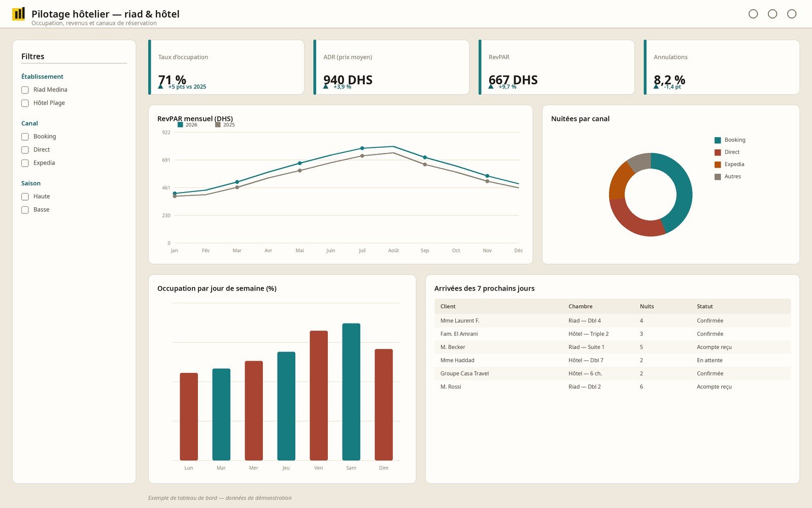Viewport: 812px width, 508px height.
Task: Click the Expedia legend color swatch
Action: 718,165
